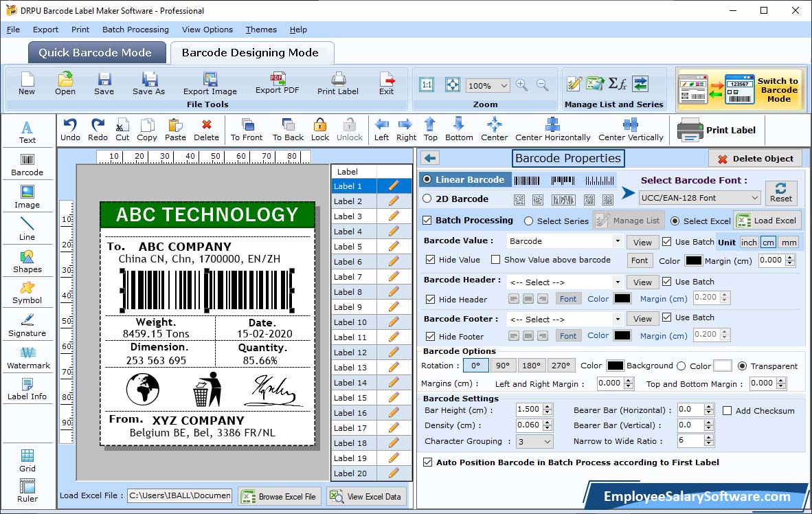This screenshot has height=514, width=812.
Task: Choose the Select Series radio option
Action: (x=528, y=221)
